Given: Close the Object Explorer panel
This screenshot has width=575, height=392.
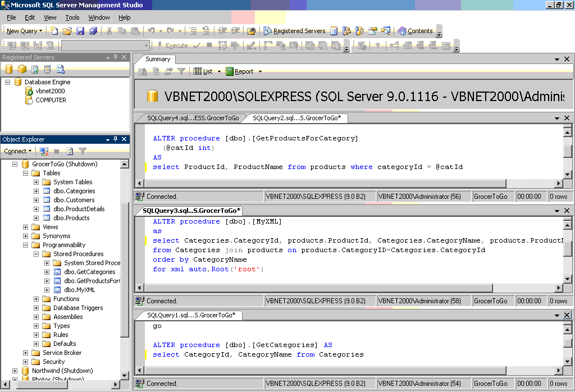Looking at the screenshot, I should (124, 139).
